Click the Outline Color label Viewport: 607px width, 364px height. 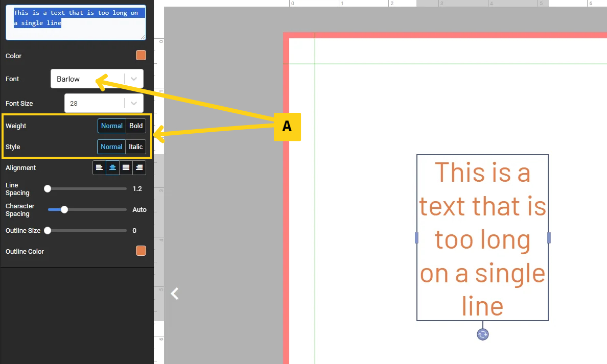point(25,252)
